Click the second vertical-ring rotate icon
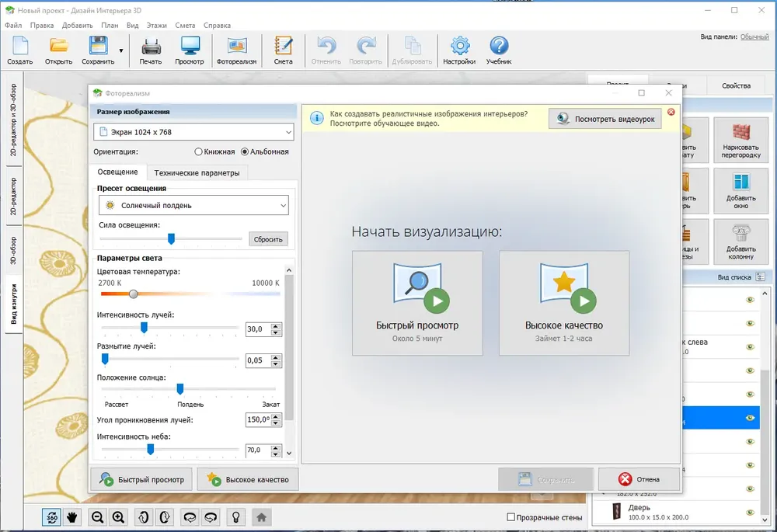Screen dimensions: 777x532 click(x=165, y=517)
